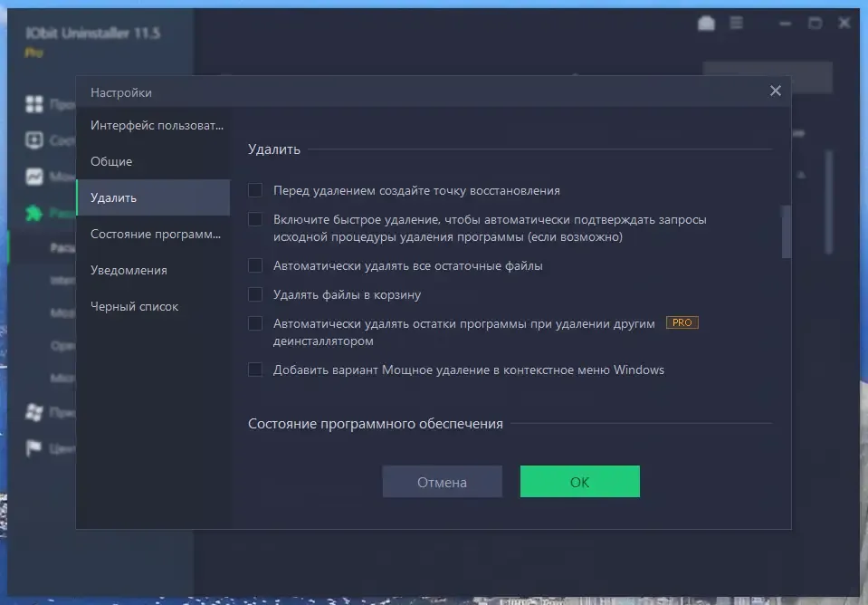Enable Powerful Uninstall in Windows context menu
Screen dimensions: 868x605
click(255, 370)
